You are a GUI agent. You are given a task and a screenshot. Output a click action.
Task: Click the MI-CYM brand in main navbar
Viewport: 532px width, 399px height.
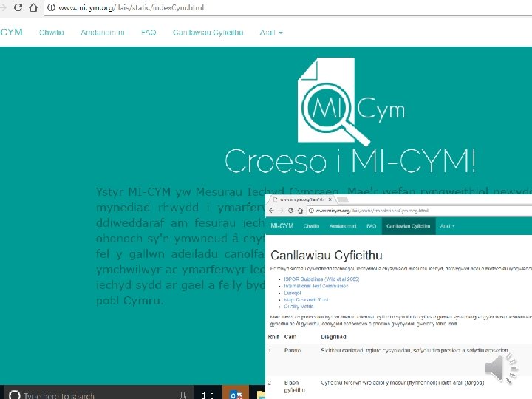click(11, 33)
